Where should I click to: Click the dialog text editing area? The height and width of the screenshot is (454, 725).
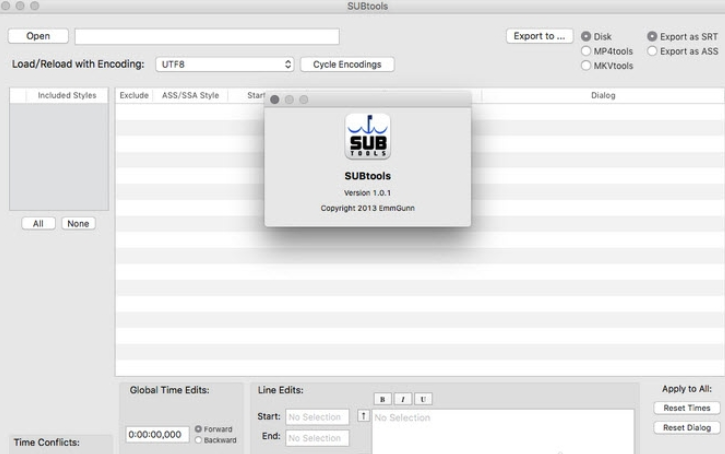click(503, 431)
